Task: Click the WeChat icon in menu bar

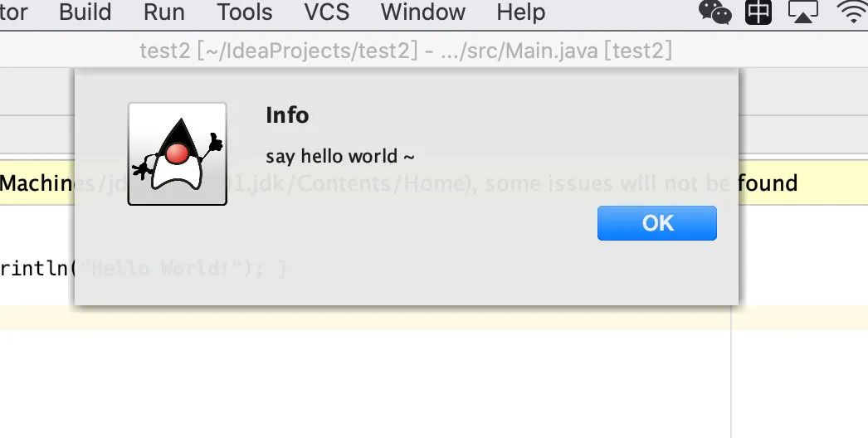Action: [714, 12]
